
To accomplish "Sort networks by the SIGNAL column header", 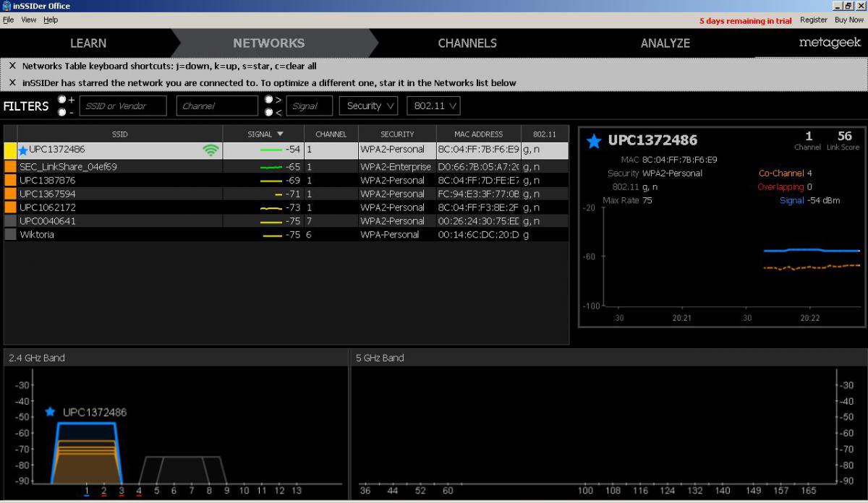I will 263,134.
